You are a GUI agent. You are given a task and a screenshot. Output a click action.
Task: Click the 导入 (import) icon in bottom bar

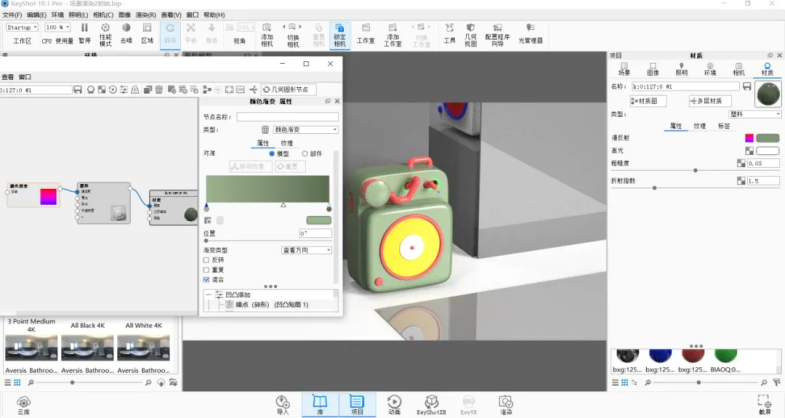[282, 402]
